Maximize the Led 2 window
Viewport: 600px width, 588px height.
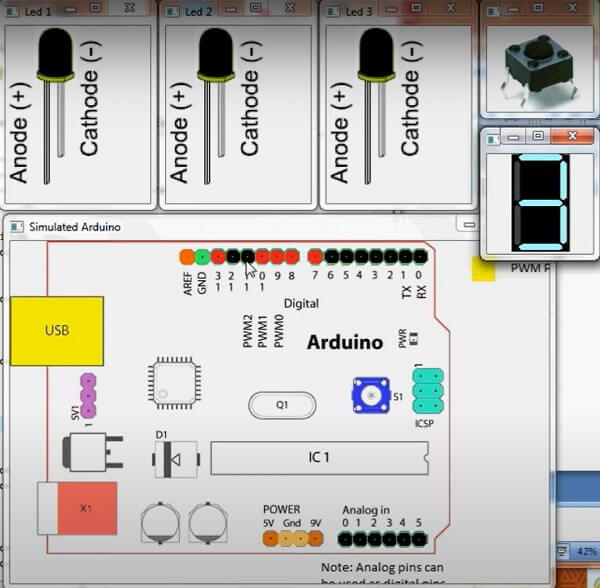click(x=256, y=8)
